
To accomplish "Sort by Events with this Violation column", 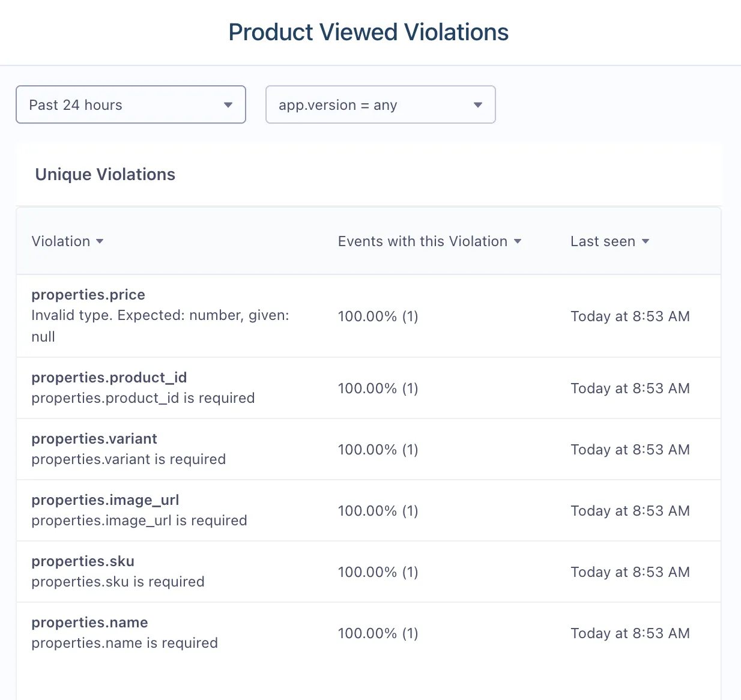I will [429, 241].
